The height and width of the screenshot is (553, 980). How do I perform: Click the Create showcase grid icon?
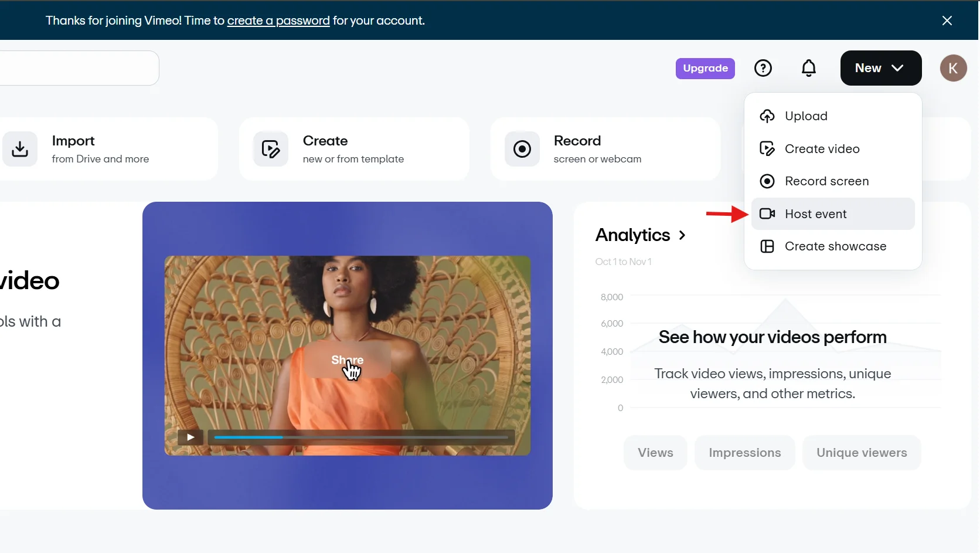click(x=767, y=246)
